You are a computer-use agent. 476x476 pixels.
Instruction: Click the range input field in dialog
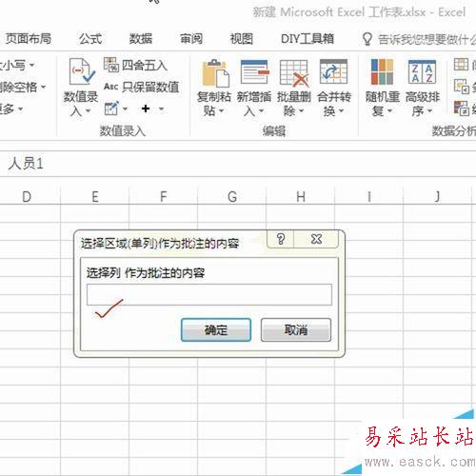(x=209, y=295)
